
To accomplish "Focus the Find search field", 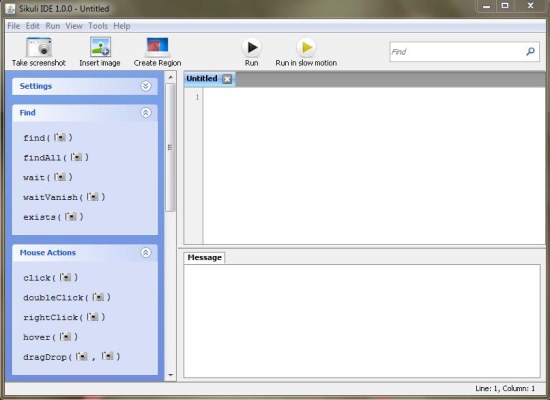I will click(x=464, y=52).
